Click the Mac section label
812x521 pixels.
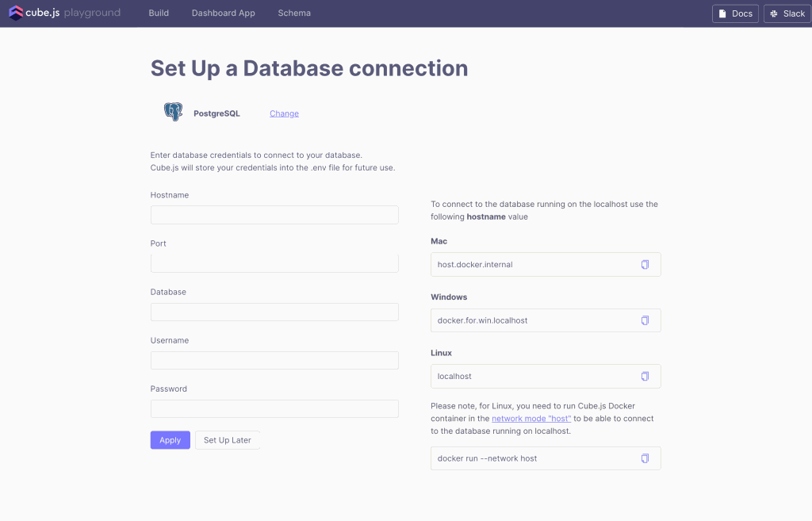439,241
